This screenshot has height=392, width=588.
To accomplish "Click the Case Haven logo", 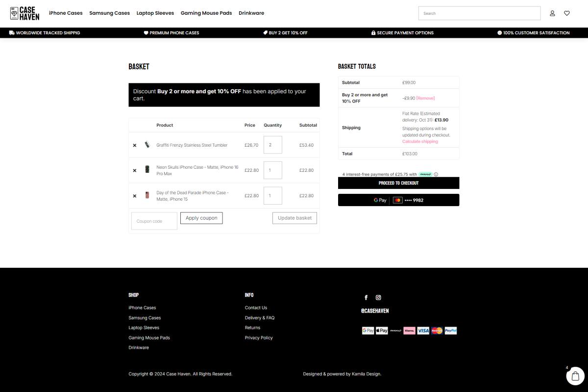I will [x=24, y=13].
